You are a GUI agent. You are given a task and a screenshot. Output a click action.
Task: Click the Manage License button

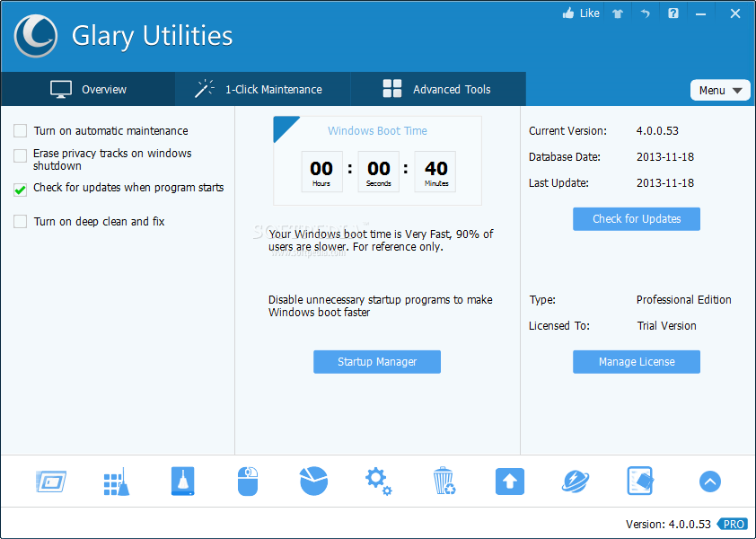637,362
